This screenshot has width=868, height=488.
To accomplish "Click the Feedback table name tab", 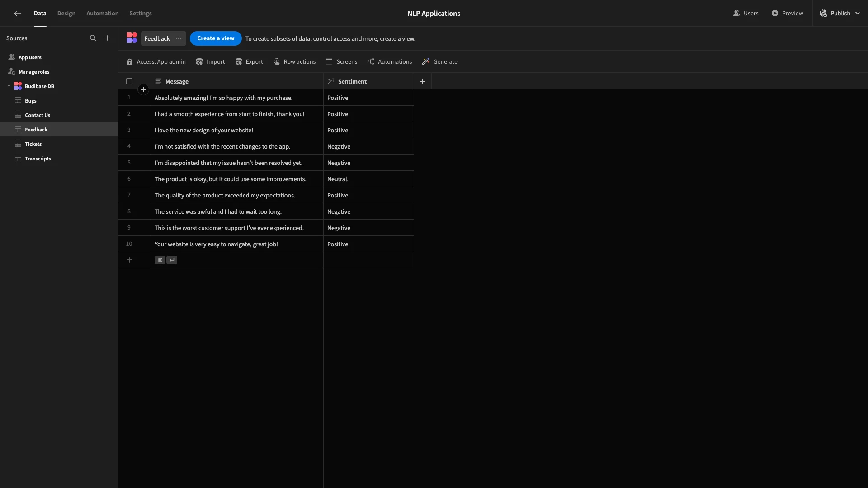I will tap(157, 38).
